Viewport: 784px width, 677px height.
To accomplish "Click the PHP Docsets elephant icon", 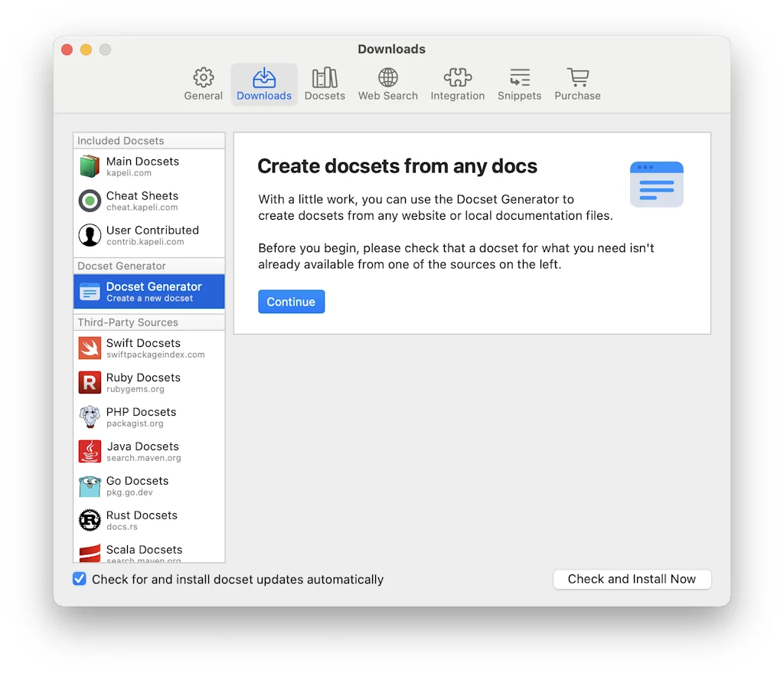I will (89, 417).
